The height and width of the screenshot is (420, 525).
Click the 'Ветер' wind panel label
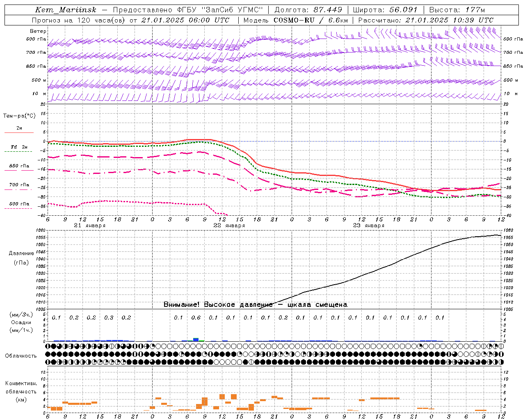coord(38,31)
